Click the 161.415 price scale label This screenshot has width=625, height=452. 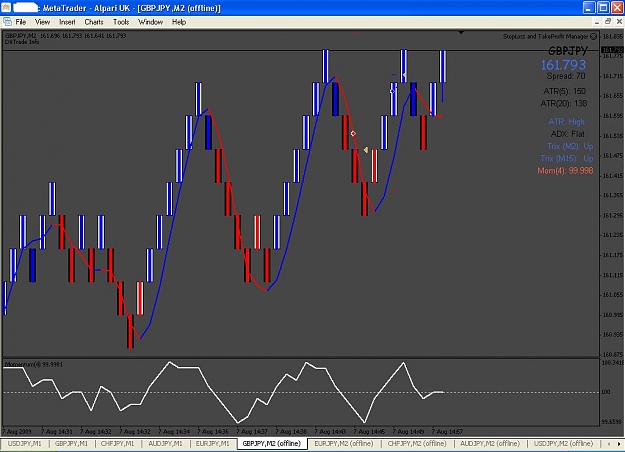612,175
